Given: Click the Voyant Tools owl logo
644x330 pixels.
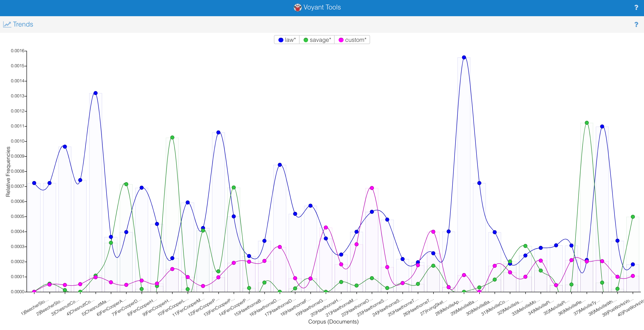Looking at the screenshot, I should [x=297, y=7].
